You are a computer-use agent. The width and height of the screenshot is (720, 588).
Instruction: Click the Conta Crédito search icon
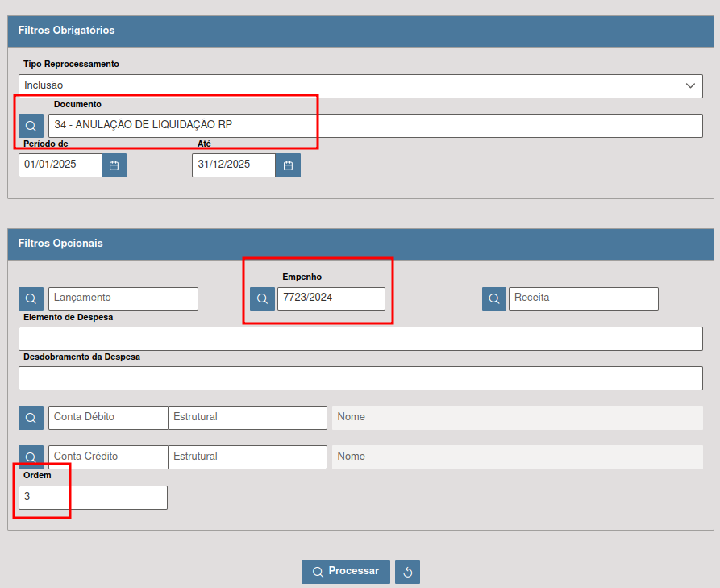pos(31,457)
